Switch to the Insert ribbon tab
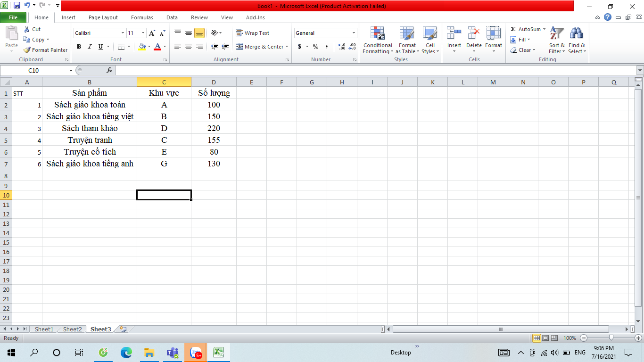Viewport: 644px width, 362px height. point(68,17)
